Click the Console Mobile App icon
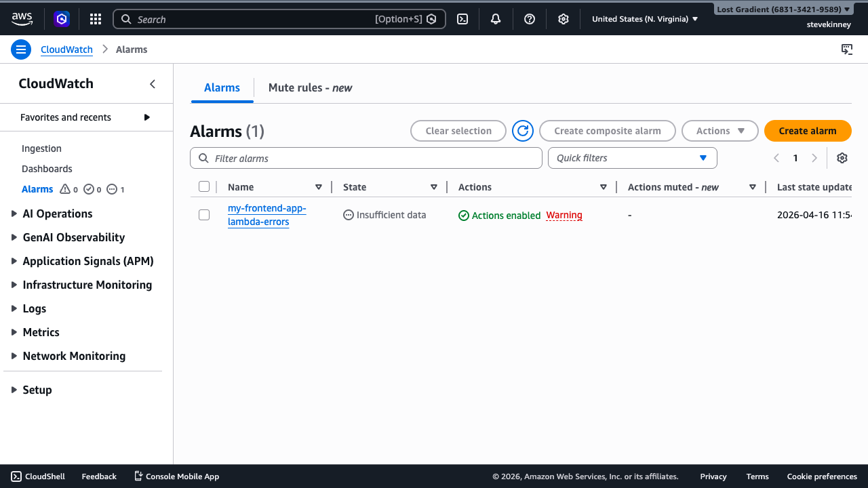 tap(138, 476)
